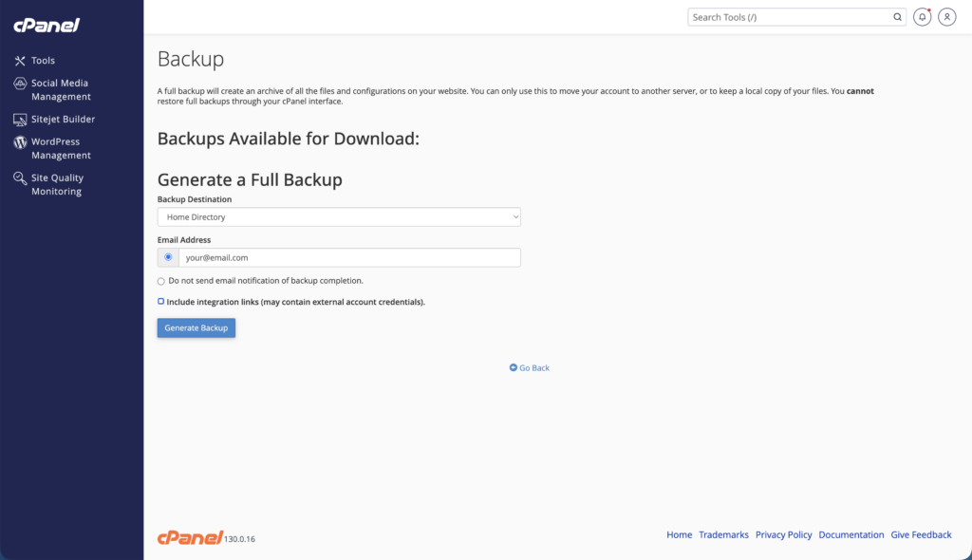
Task: Open WordPress Management in sidebar
Action: [61, 149]
